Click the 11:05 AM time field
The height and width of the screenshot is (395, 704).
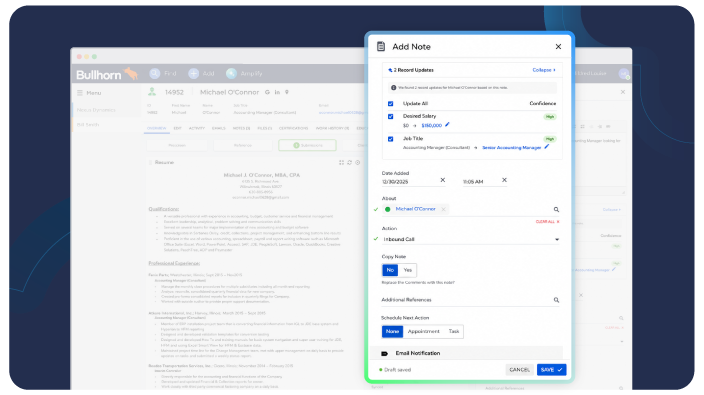[x=480, y=182]
